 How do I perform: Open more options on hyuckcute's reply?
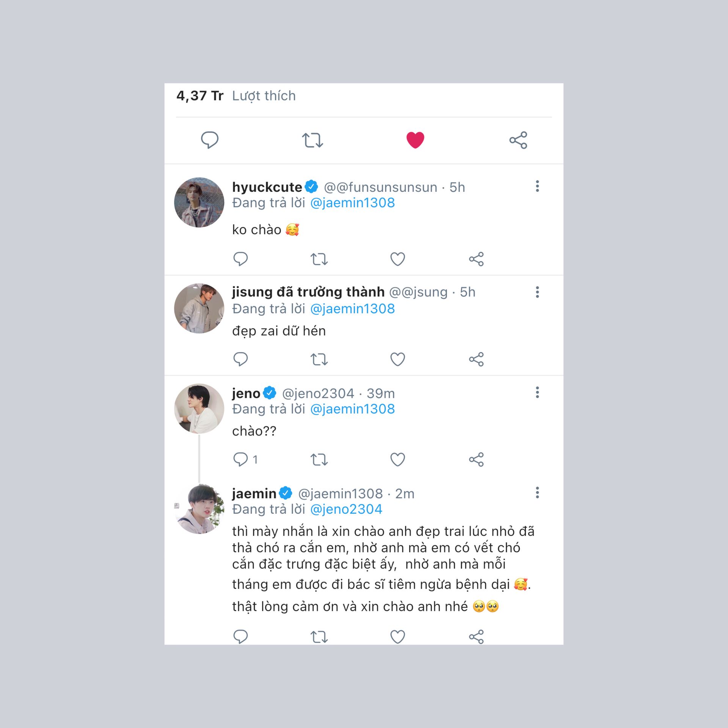(x=537, y=186)
